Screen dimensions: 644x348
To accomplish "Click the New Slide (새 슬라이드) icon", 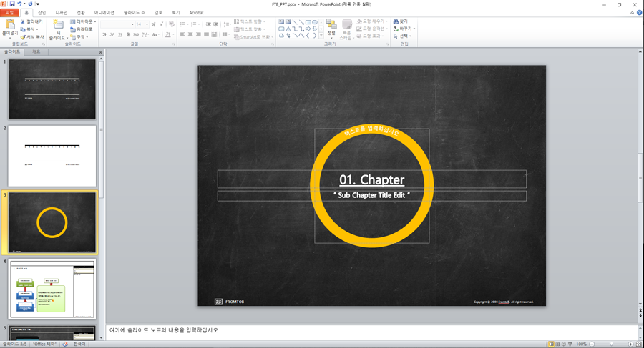I will click(x=58, y=26).
